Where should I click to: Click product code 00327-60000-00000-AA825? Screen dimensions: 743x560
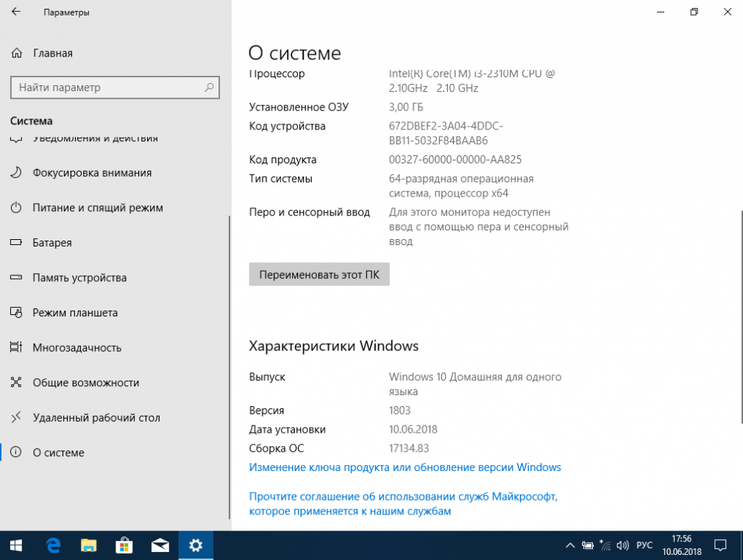(455, 160)
